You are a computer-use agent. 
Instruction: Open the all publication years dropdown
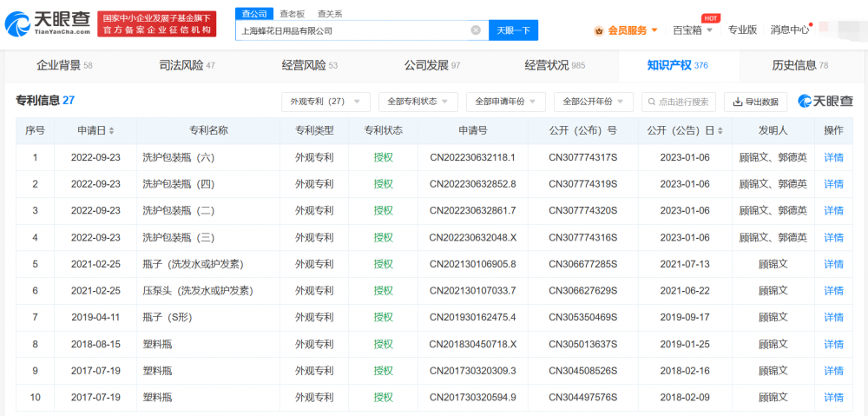[x=594, y=102]
